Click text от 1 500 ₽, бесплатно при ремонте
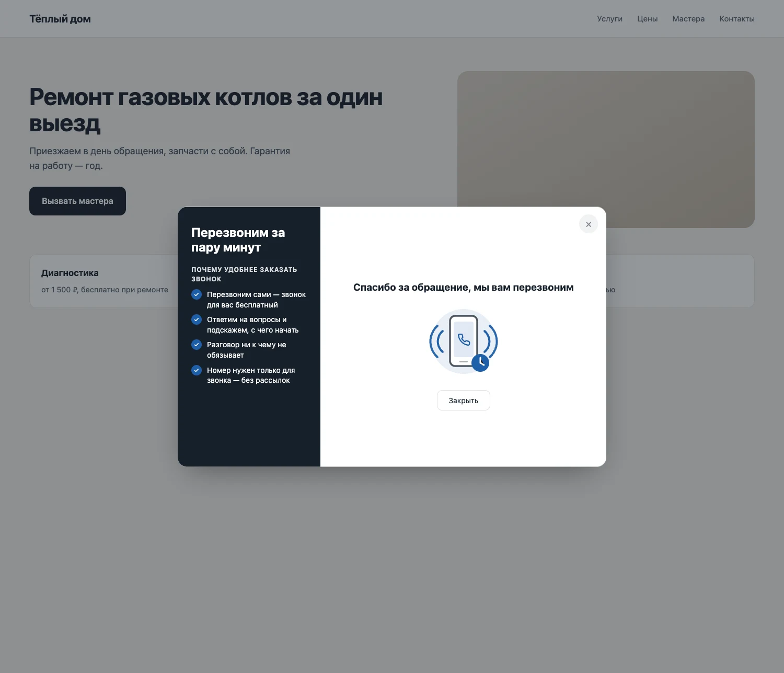 click(x=105, y=290)
